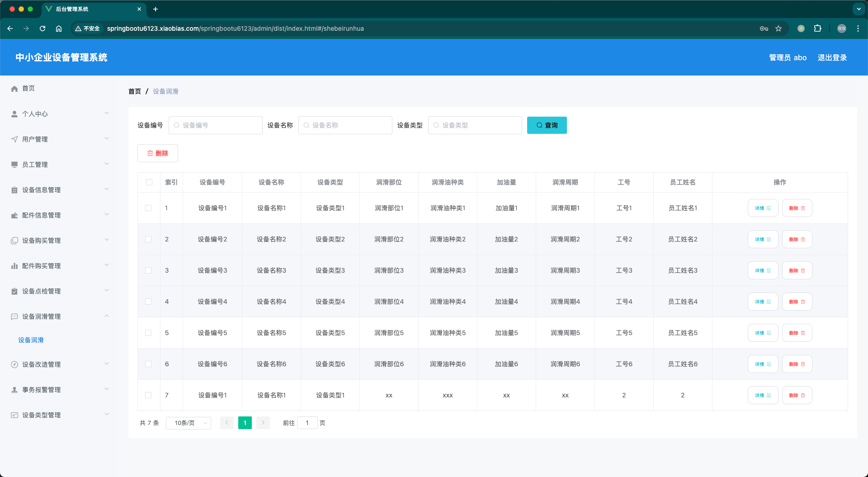Open a new browser tab
Image resolution: width=868 pixels, height=477 pixels.
[x=156, y=9]
